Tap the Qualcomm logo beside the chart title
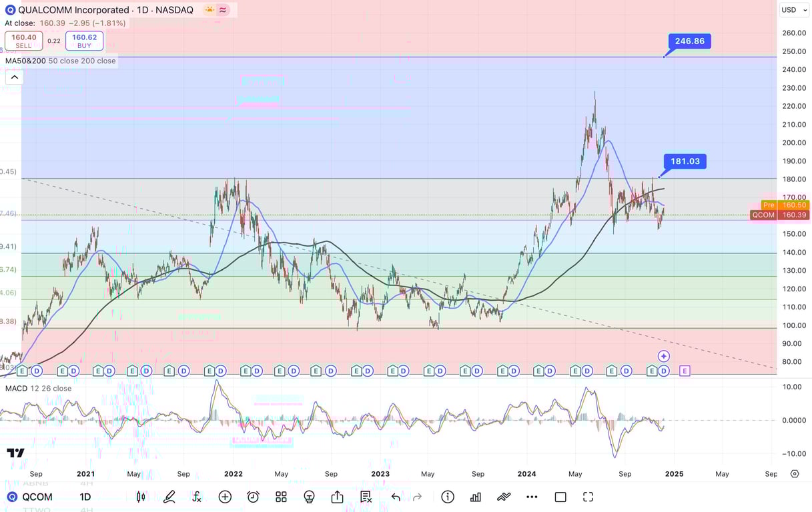The image size is (812, 512). pos(10,10)
